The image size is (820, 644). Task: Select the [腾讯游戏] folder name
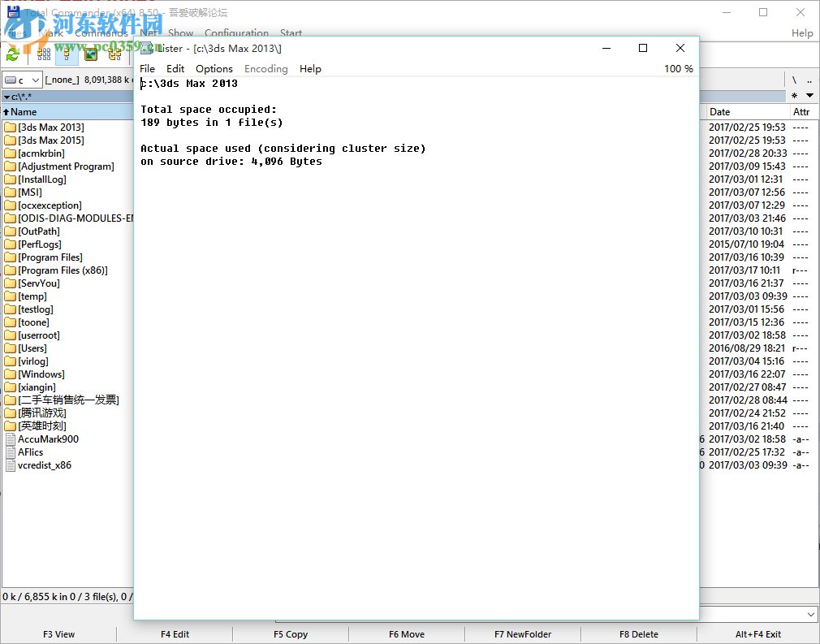[42, 413]
